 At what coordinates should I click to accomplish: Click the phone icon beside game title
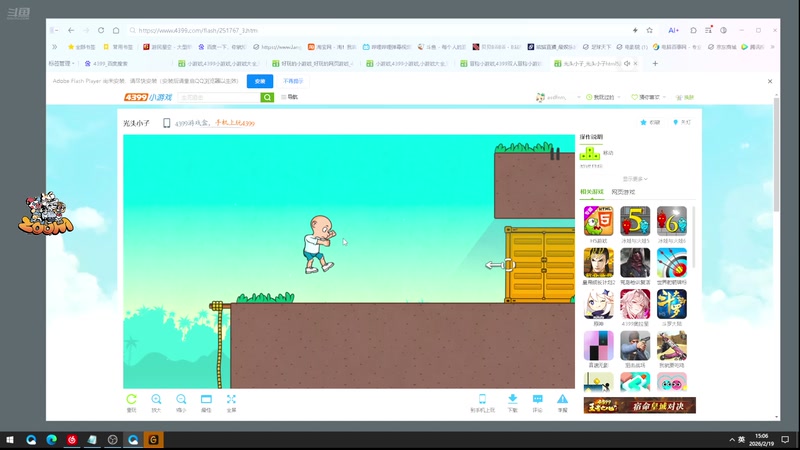(166, 123)
